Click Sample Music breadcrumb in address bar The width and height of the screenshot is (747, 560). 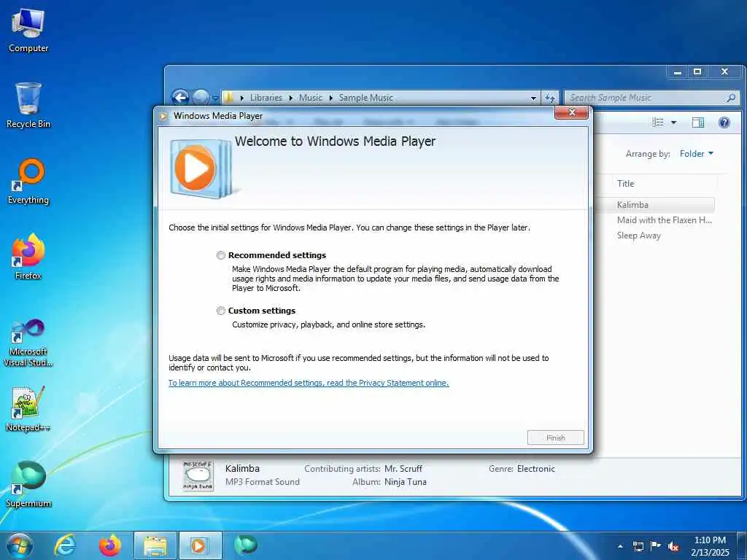click(x=366, y=98)
